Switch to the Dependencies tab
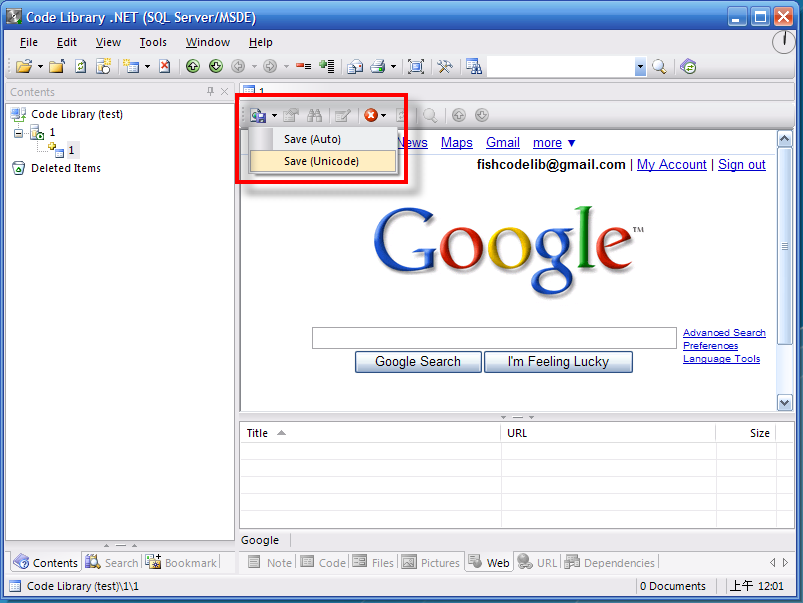Screen dimensions: 803x603 609,563
